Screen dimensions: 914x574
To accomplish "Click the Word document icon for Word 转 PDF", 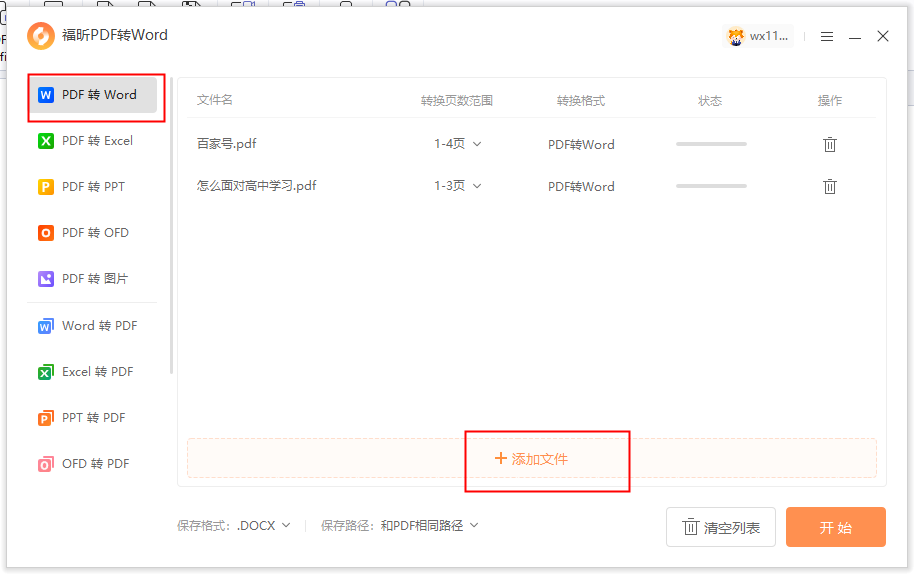I will (x=45, y=326).
